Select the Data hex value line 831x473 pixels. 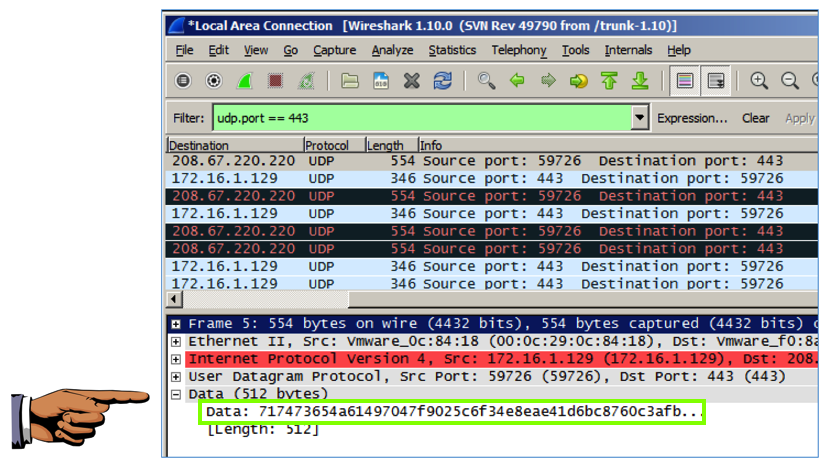(452, 411)
